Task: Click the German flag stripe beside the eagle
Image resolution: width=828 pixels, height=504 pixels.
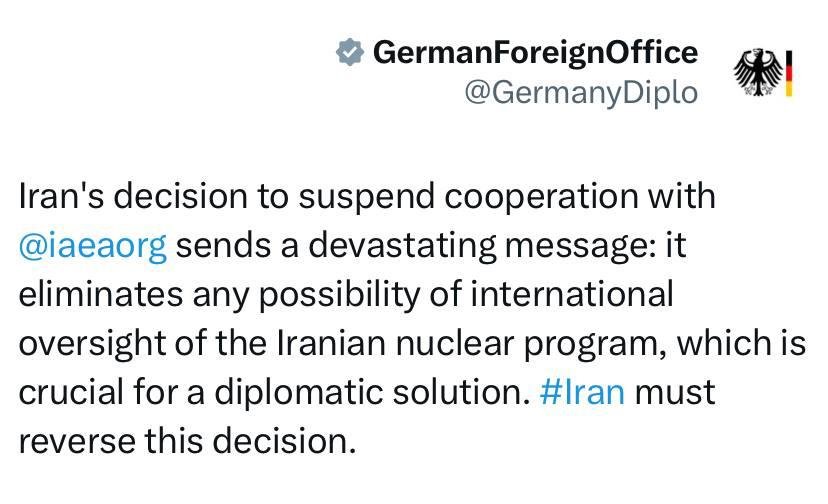Action: (x=788, y=73)
